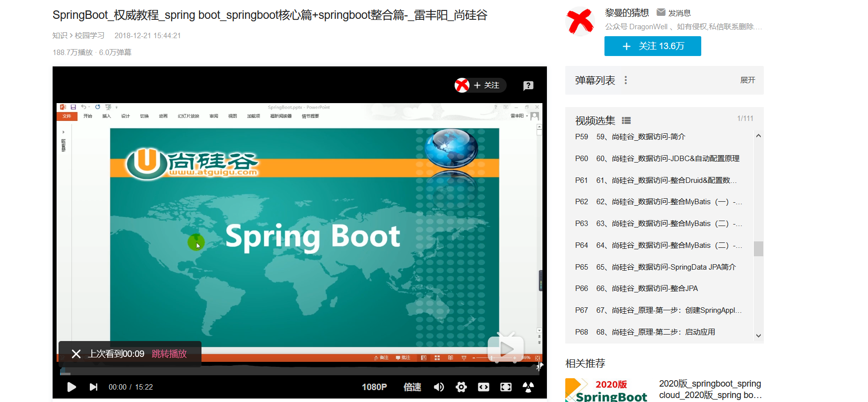
Task: Click PowerPoint redo repeat icon
Action: tap(98, 107)
